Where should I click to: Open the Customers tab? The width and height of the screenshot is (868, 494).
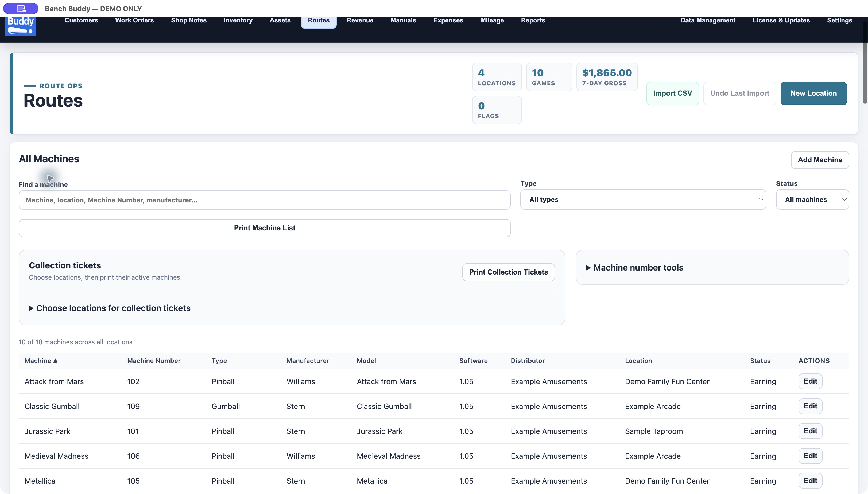click(81, 20)
